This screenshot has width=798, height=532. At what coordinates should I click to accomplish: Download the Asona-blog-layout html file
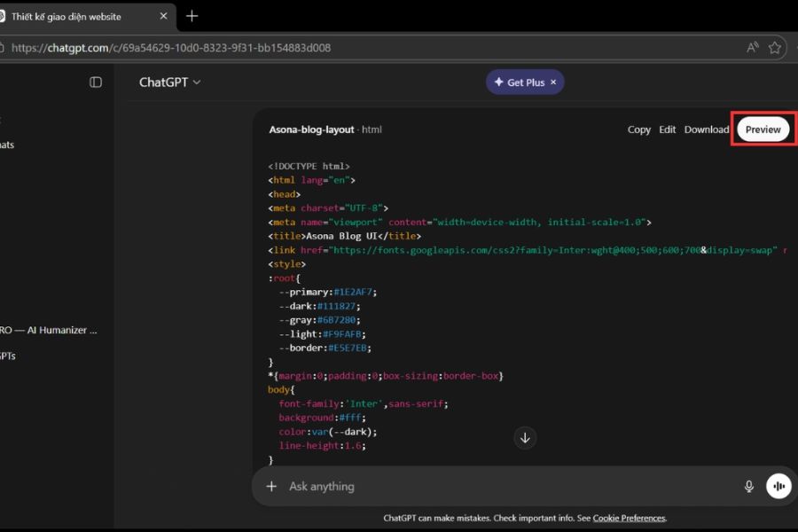click(x=706, y=129)
